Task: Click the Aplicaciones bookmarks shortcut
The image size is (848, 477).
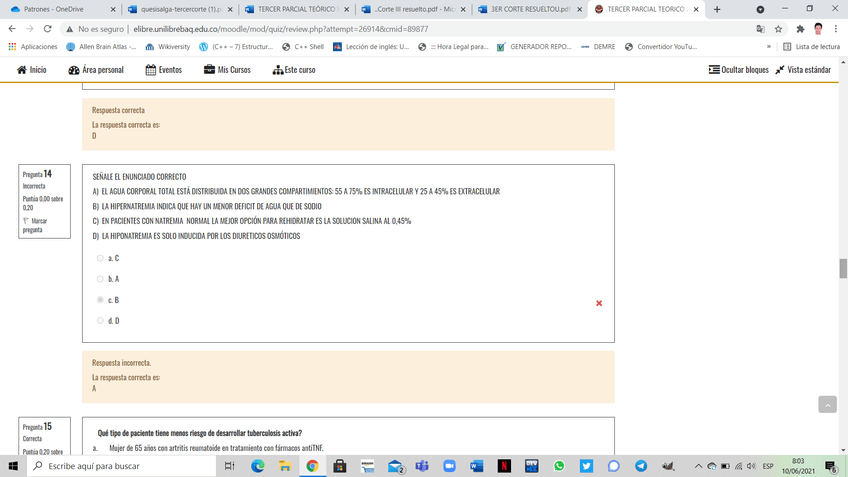Action: (x=33, y=47)
